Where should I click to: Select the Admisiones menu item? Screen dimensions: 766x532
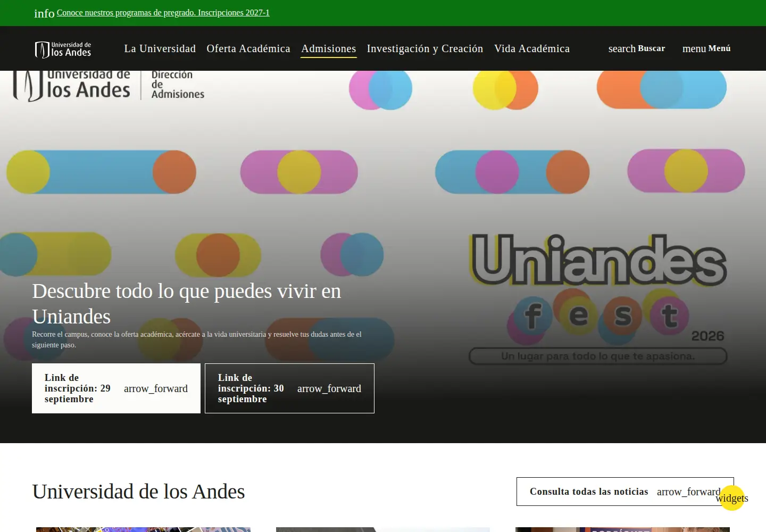328,48
